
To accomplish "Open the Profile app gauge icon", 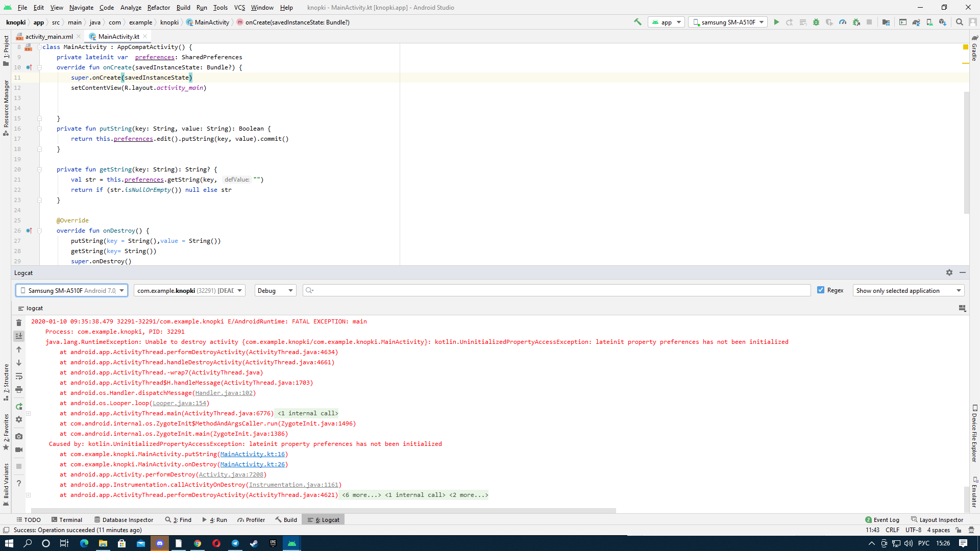I will coord(843,22).
